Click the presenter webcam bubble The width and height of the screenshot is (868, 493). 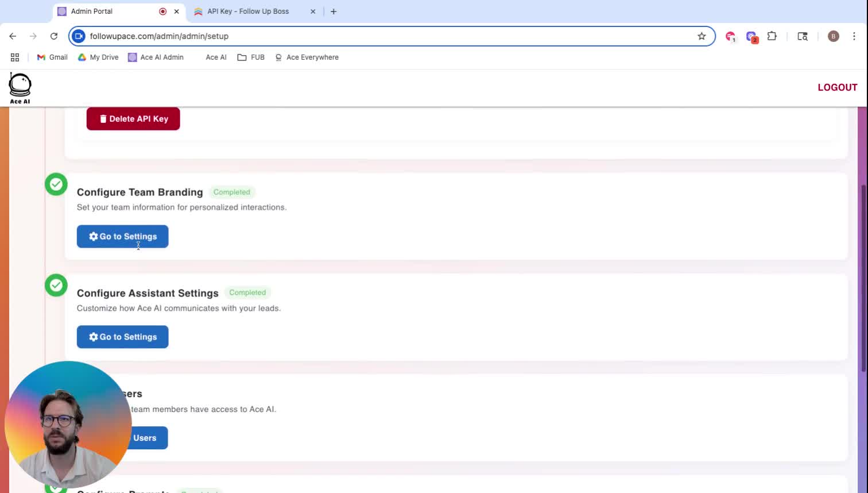click(x=68, y=425)
